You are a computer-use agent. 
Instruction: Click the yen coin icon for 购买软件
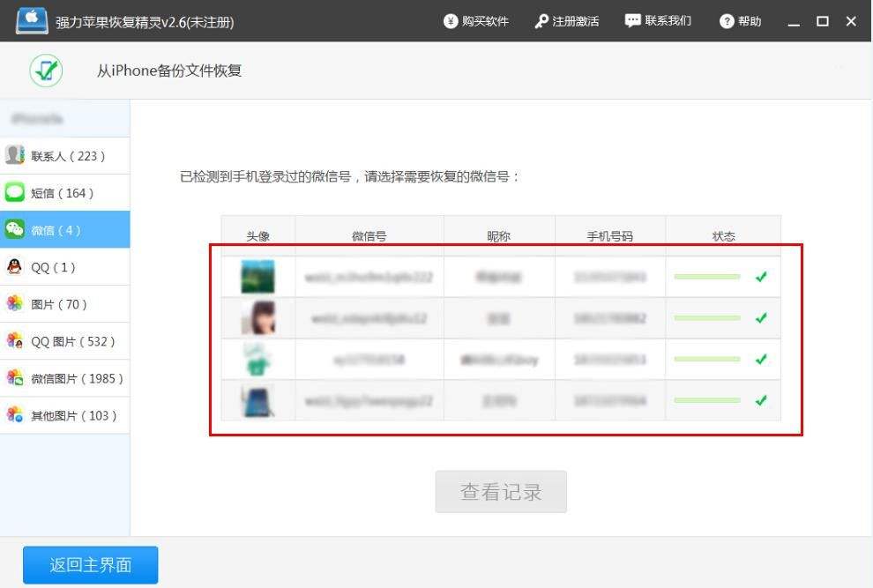click(451, 21)
